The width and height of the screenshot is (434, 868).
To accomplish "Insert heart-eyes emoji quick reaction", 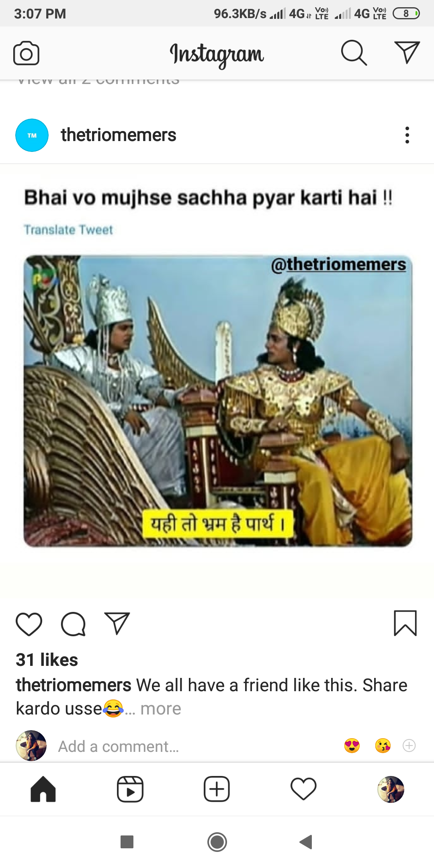I will pos(352,746).
